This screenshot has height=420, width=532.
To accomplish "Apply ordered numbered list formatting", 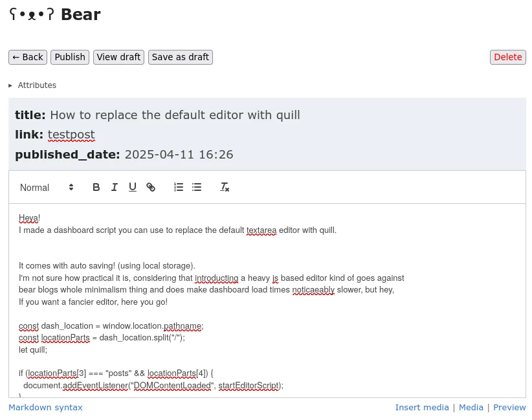I will point(179,187).
